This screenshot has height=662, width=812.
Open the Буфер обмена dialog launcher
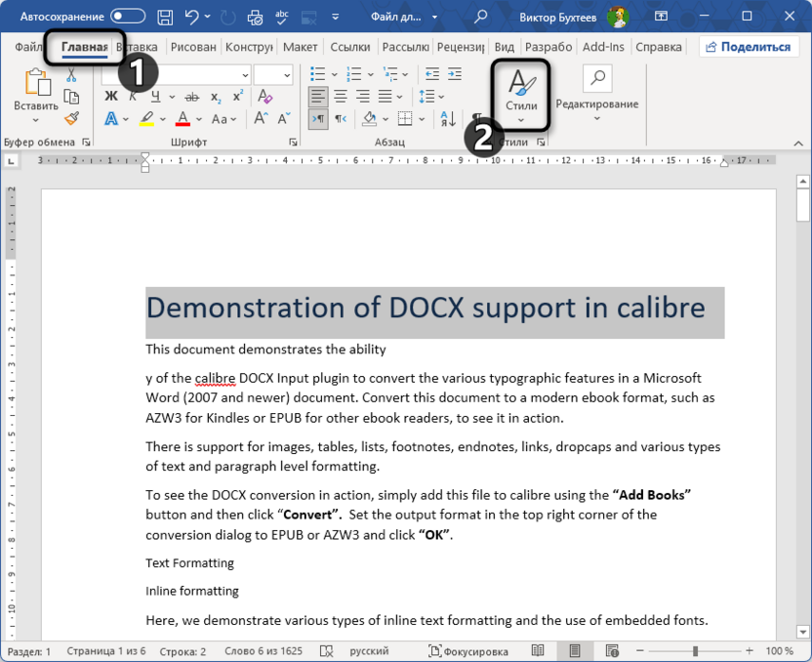pyautogui.click(x=86, y=142)
